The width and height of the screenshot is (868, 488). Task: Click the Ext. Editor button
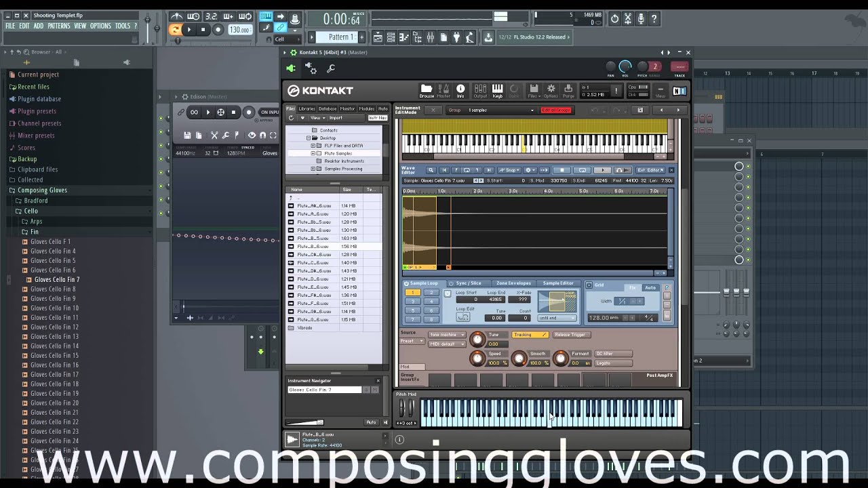click(649, 170)
